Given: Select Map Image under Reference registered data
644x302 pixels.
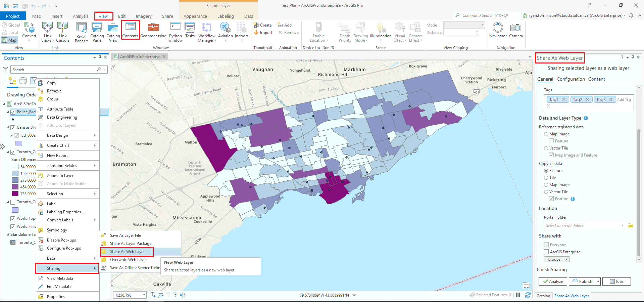Looking at the screenshot, I should pos(546,134).
